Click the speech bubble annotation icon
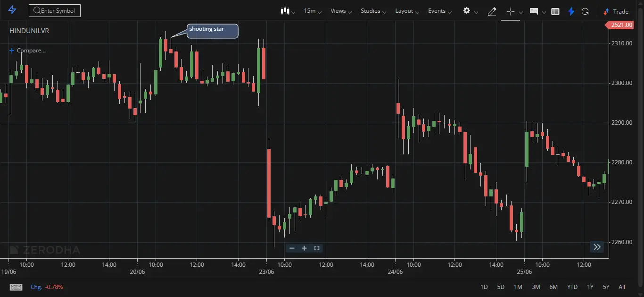Image resolution: width=644 pixels, height=297 pixels. [x=534, y=11]
